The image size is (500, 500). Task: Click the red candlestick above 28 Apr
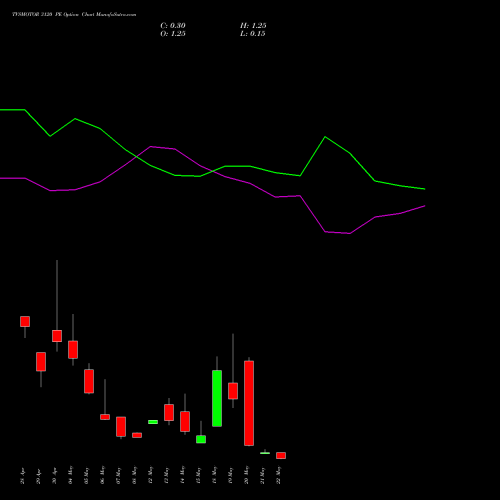tap(25, 321)
